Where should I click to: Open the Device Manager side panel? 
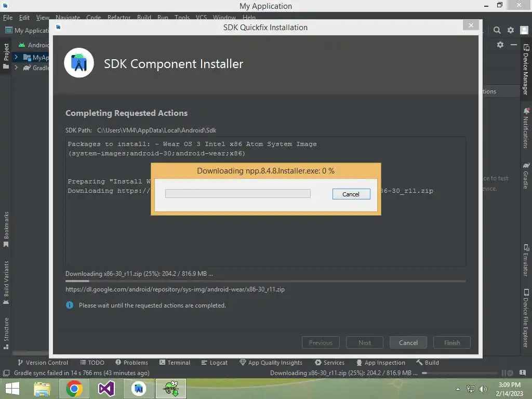[x=526, y=70]
